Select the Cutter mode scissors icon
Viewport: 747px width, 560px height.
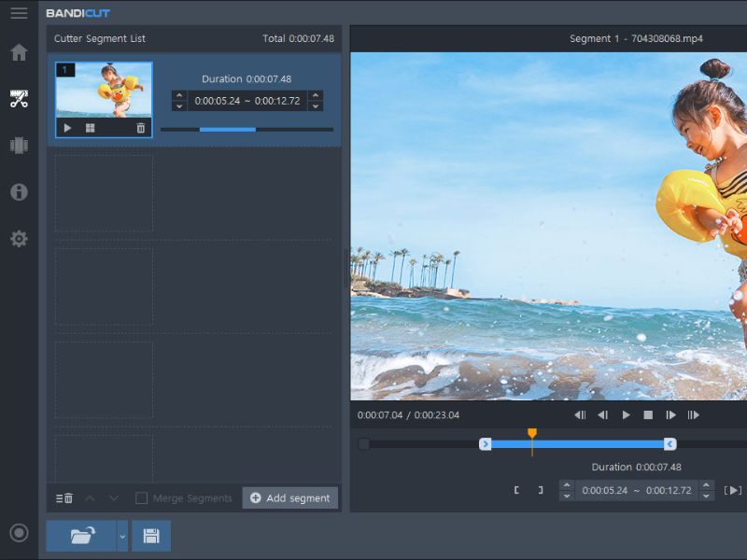[19, 99]
